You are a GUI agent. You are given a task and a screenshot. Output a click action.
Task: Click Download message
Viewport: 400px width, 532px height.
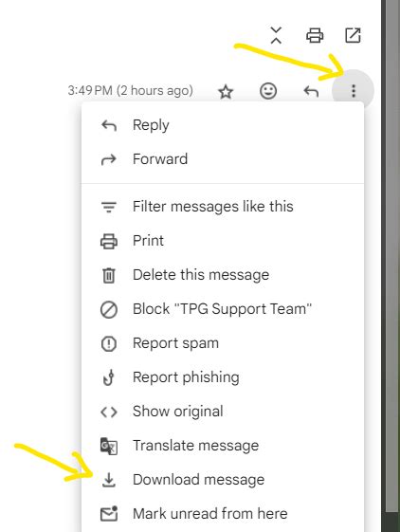click(223, 480)
